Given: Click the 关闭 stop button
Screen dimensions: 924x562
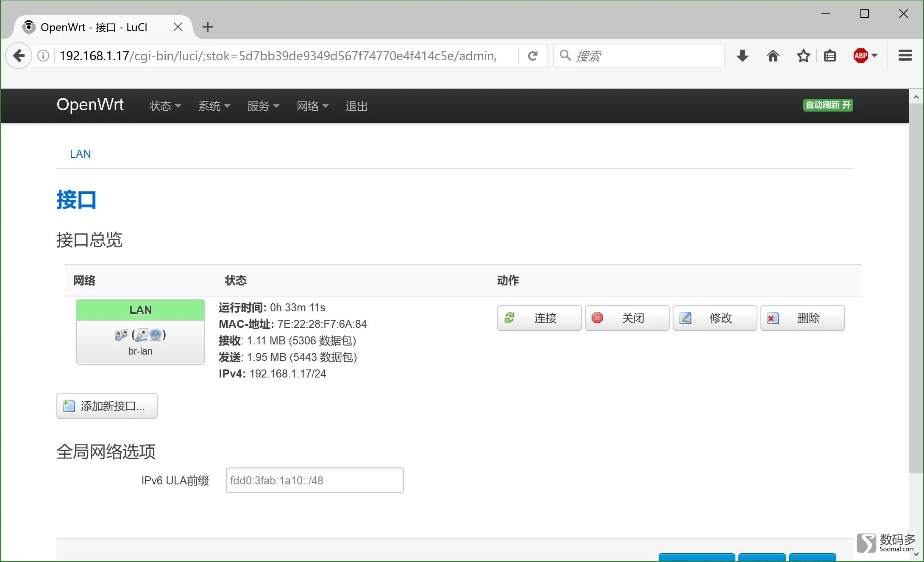Looking at the screenshot, I should click(627, 318).
